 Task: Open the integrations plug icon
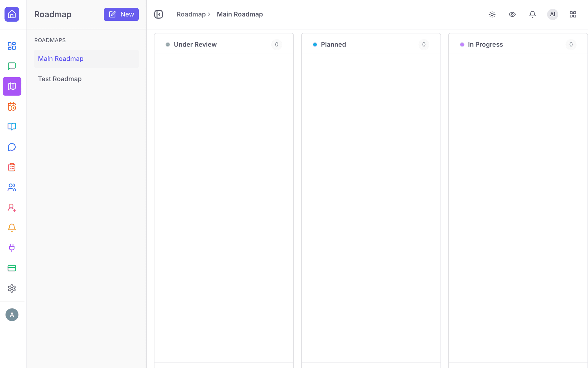(x=12, y=248)
